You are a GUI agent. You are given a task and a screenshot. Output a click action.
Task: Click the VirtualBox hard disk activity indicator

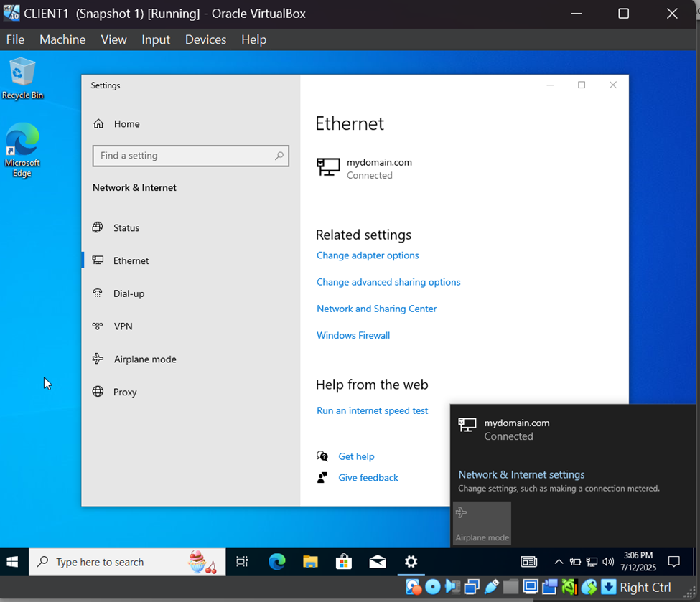point(414,587)
